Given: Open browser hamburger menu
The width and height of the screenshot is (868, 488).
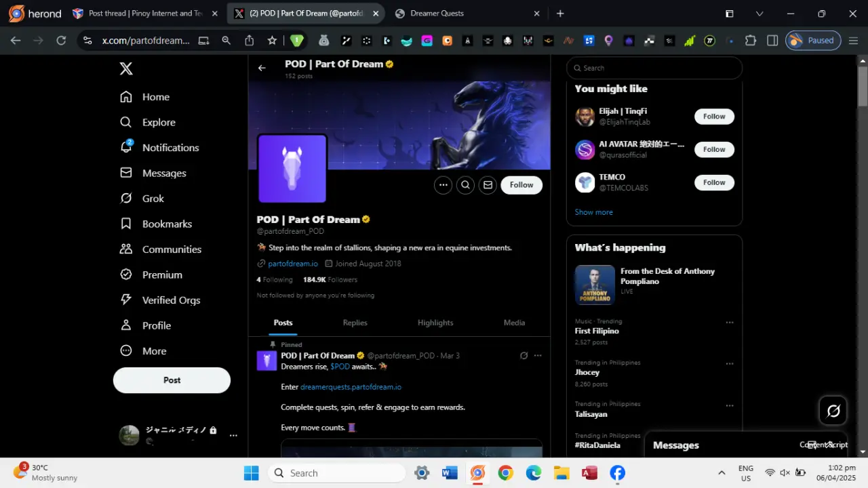Looking at the screenshot, I should pyautogui.click(x=854, y=41).
